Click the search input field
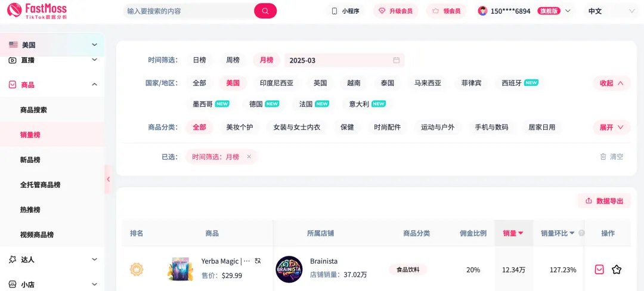The width and height of the screenshot is (644, 291). point(189,11)
